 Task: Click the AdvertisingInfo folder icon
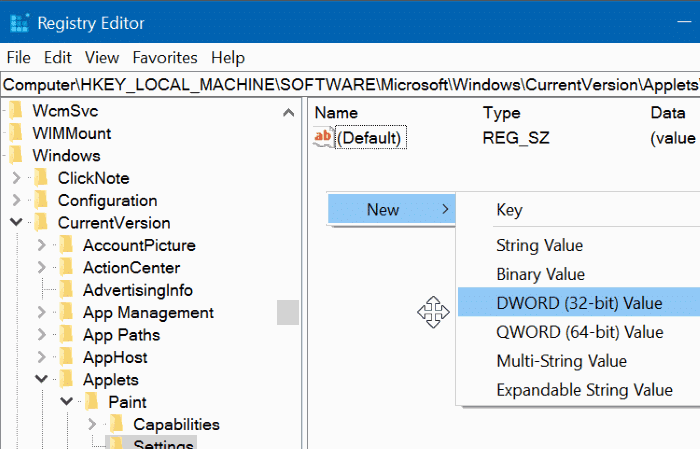point(66,290)
